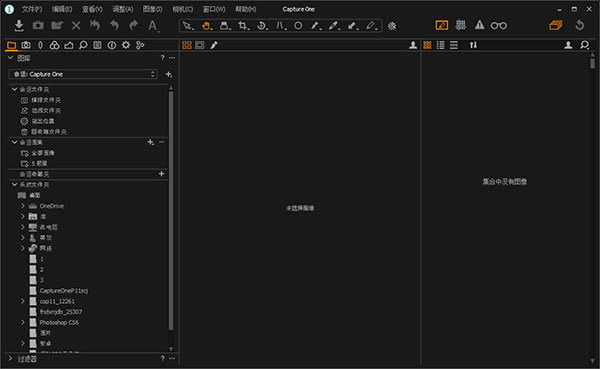Toggle the Grid overlay icon
The image size is (600, 369).
[x=460, y=25]
